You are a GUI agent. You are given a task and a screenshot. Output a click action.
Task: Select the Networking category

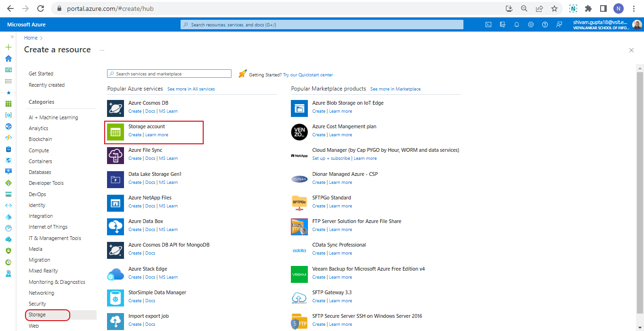(x=41, y=293)
